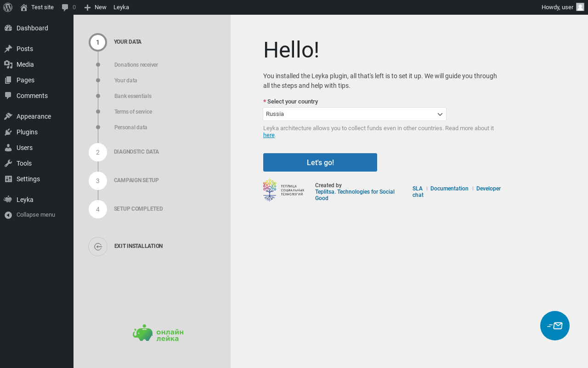Click the green Leyka watering-can logo
Viewport: 588px width, 368px height.
click(158, 333)
